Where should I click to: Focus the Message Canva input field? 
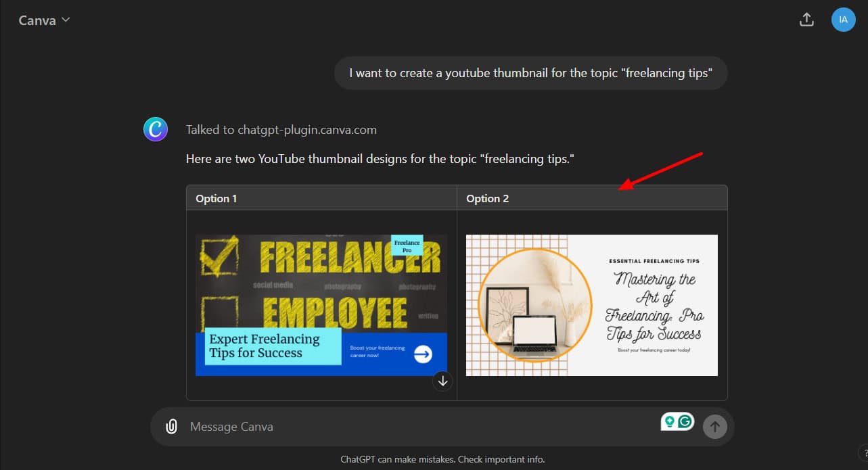419,427
